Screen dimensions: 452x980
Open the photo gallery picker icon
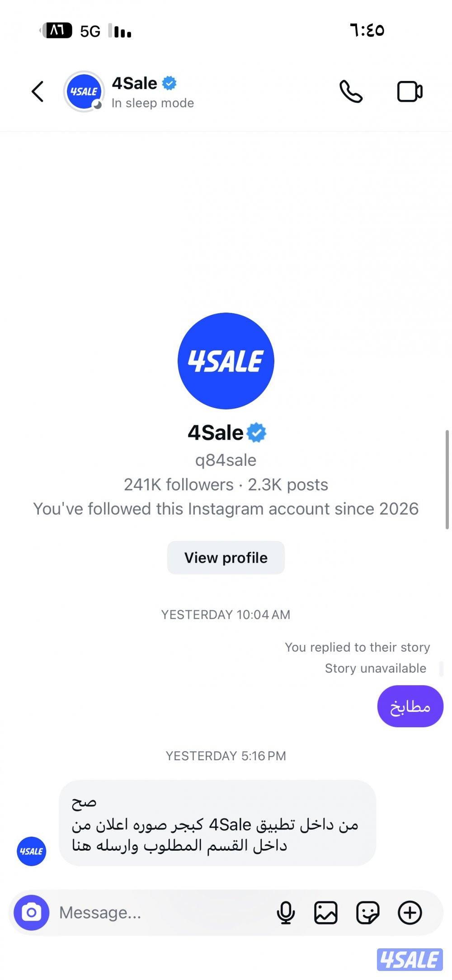click(x=325, y=912)
